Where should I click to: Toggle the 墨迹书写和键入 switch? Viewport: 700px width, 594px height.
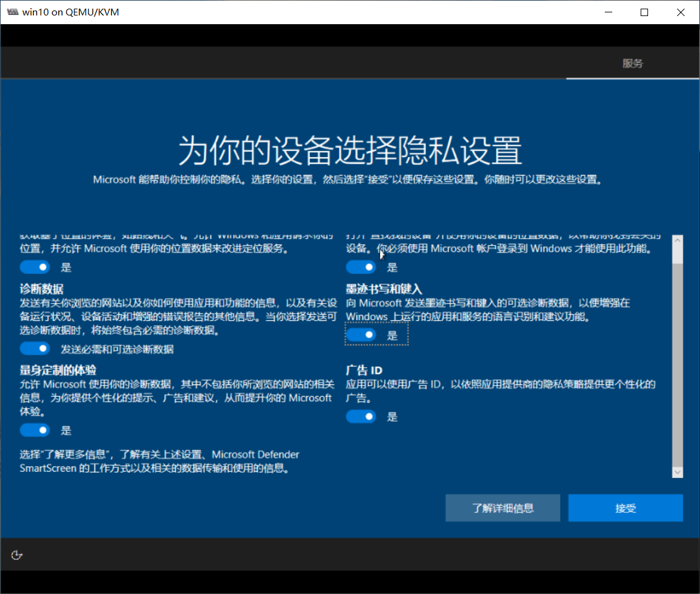361,335
